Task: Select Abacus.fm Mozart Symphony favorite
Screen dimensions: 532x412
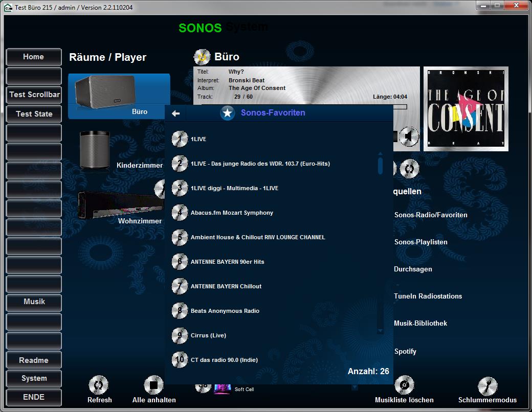Action: 232,213
